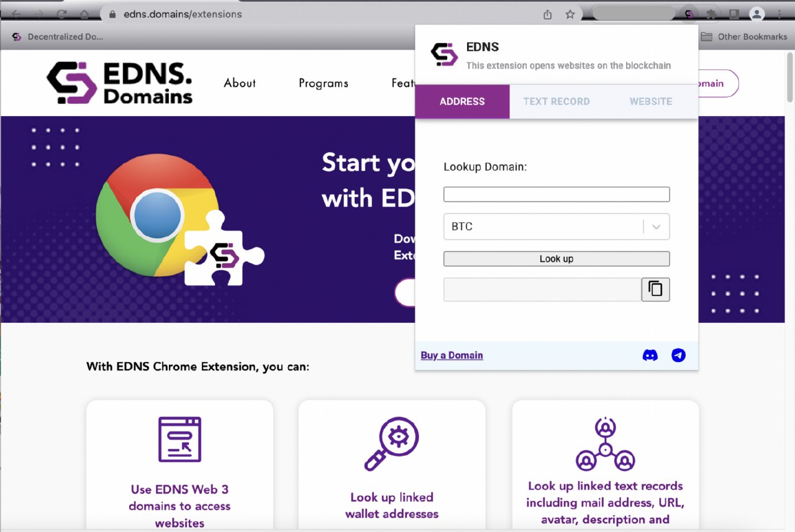Image resolution: width=795 pixels, height=532 pixels.
Task: Go back using the browser back arrow
Action: point(17,14)
